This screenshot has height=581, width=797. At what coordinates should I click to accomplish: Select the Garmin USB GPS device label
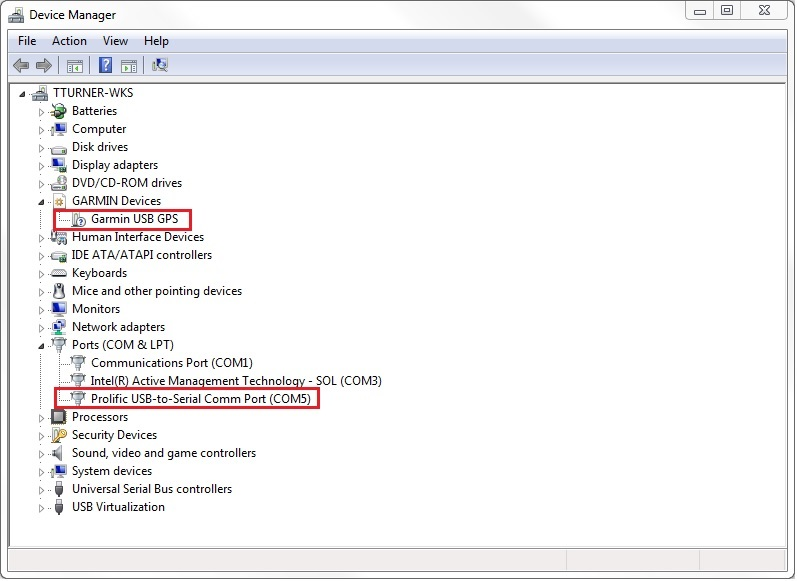(x=135, y=219)
